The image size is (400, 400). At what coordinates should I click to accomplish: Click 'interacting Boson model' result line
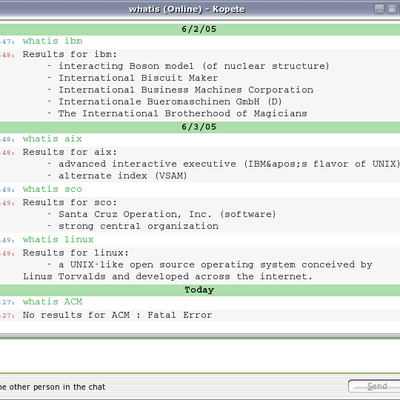194,66
